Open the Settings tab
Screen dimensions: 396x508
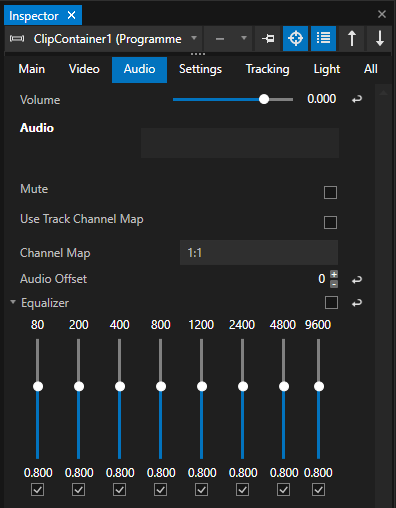coord(200,69)
